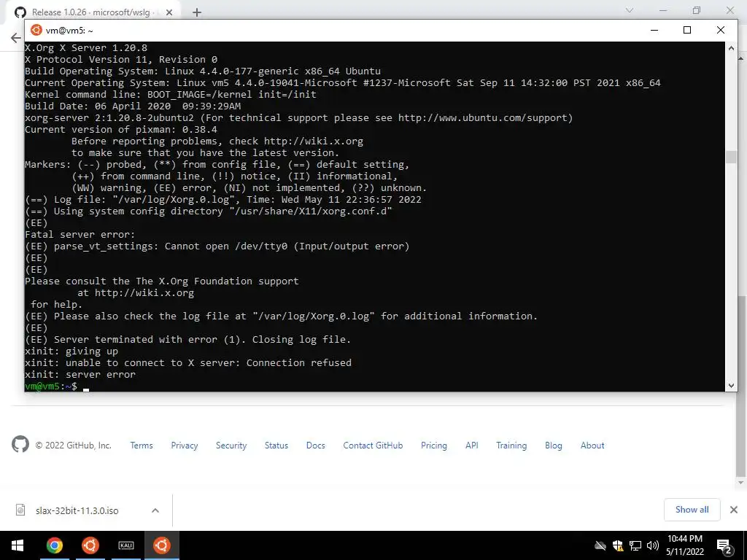747x560 pixels.
Task: Click Ubuntu icon in terminal title bar
Action: click(x=36, y=30)
